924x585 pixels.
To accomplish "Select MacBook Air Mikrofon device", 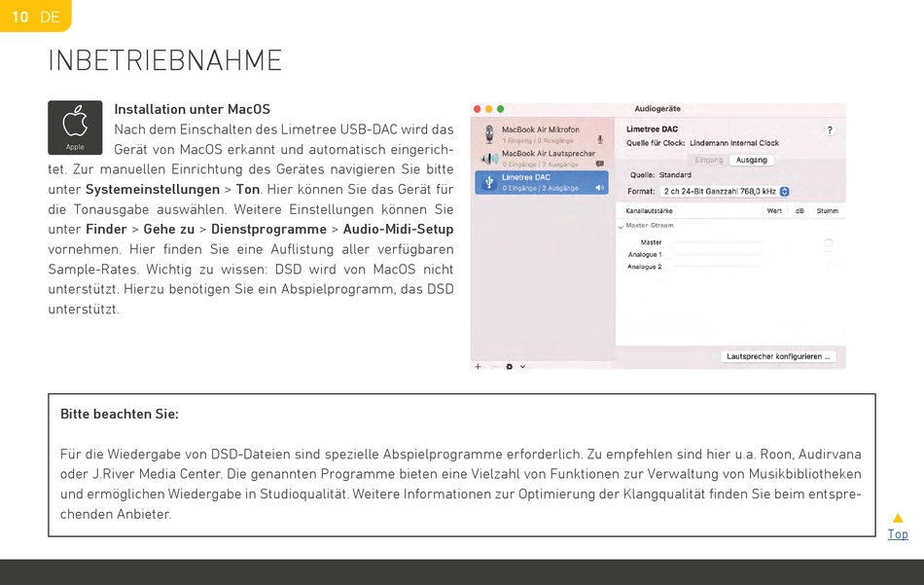I will click(x=542, y=134).
